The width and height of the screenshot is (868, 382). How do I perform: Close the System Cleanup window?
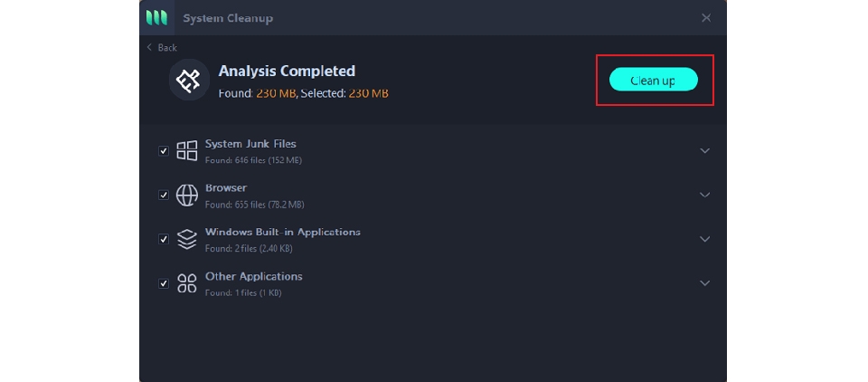[x=706, y=18]
